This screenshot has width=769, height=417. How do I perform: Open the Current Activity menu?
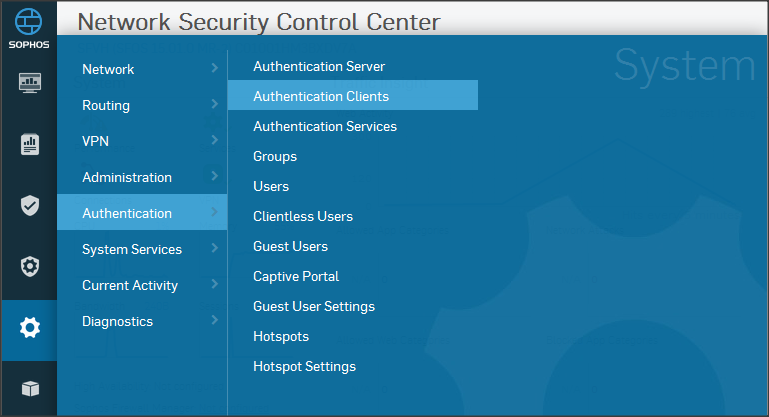click(130, 285)
